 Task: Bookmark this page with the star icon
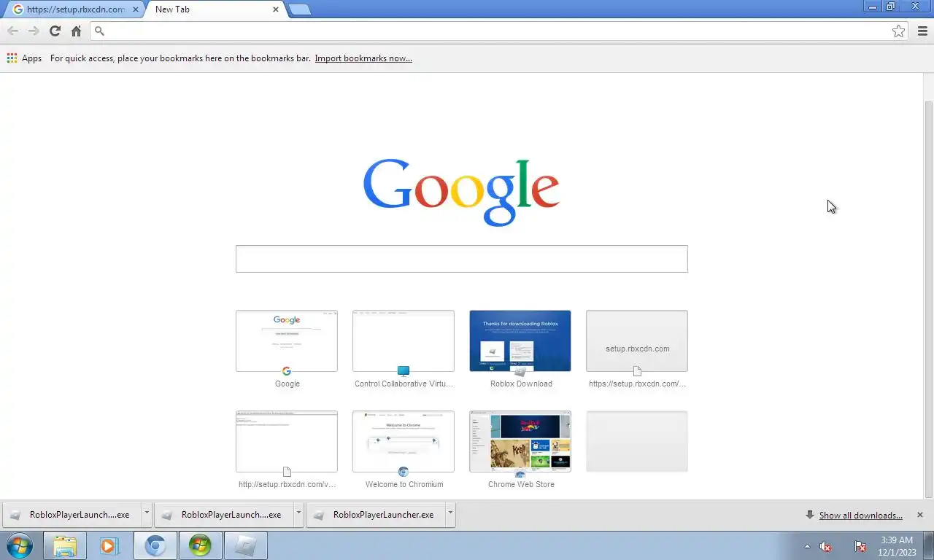click(898, 31)
